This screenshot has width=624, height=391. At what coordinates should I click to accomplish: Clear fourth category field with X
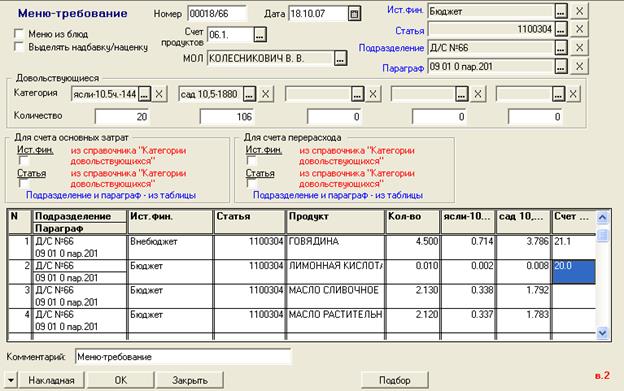[478, 94]
